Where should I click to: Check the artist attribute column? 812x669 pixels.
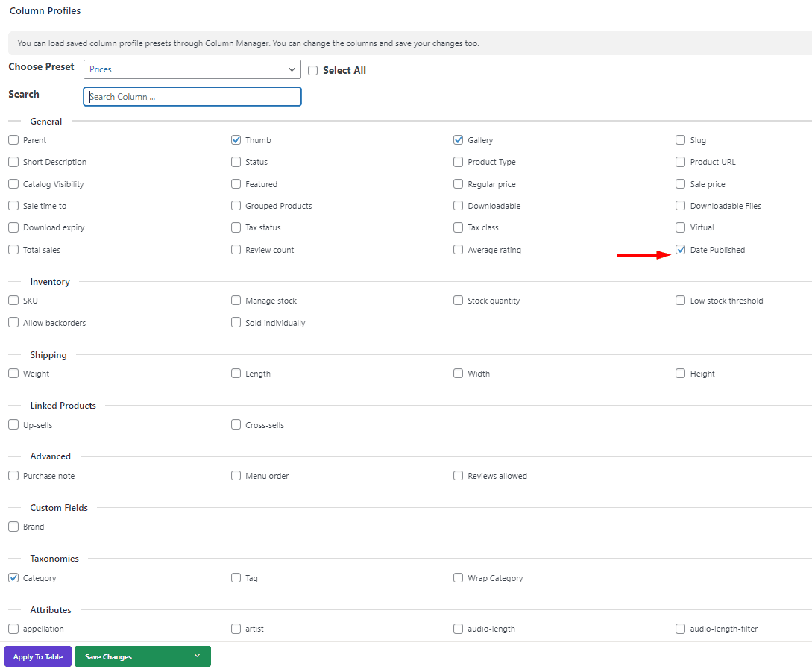pos(236,628)
